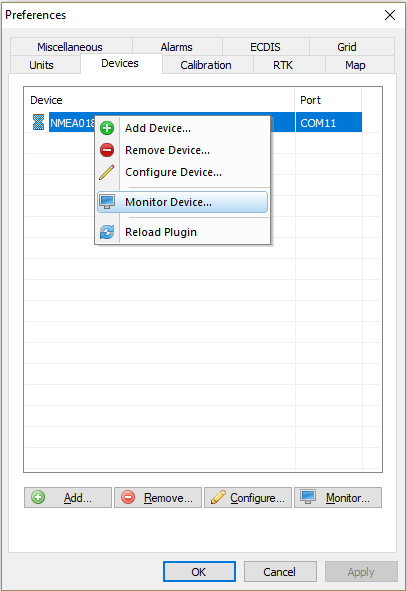Open the ECDIS tab
Image resolution: width=407 pixels, height=591 pixels.
point(265,47)
